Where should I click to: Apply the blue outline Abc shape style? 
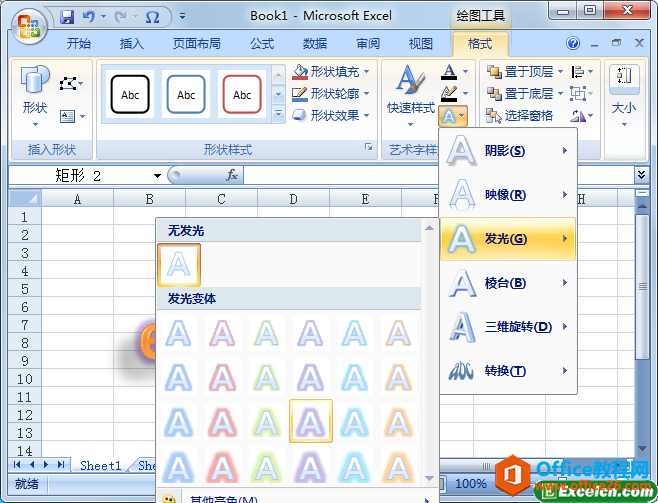pyautogui.click(x=186, y=94)
